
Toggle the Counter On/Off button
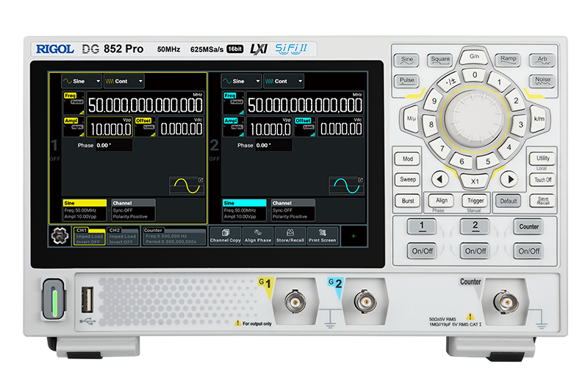click(529, 251)
